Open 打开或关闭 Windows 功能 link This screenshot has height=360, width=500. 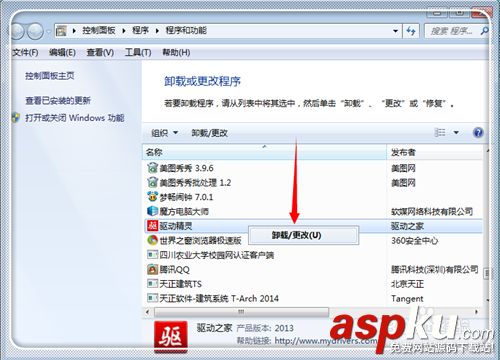tap(75, 118)
